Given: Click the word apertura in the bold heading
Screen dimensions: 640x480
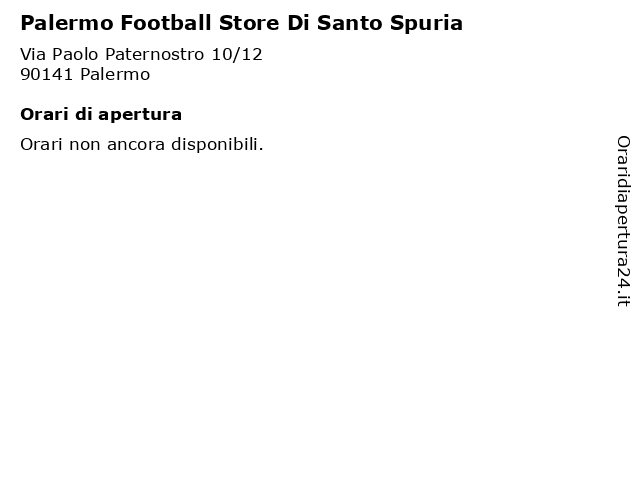Looking at the screenshot, I should (x=140, y=115).
